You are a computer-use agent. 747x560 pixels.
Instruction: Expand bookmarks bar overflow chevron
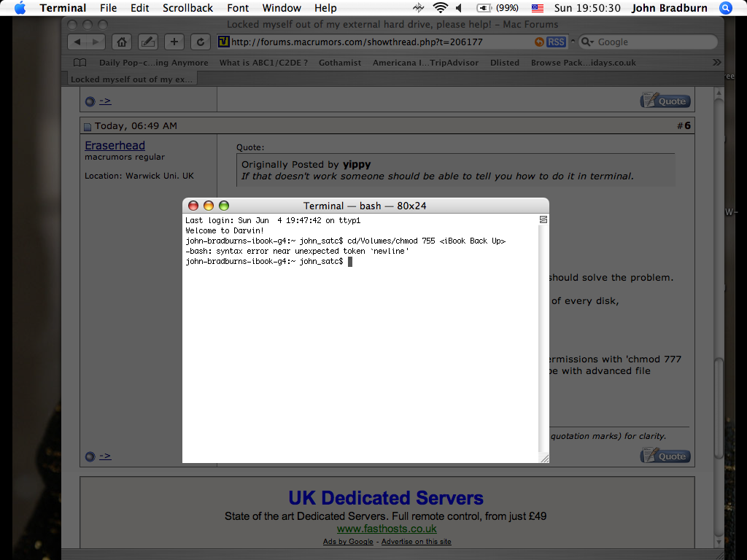click(x=716, y=63)
